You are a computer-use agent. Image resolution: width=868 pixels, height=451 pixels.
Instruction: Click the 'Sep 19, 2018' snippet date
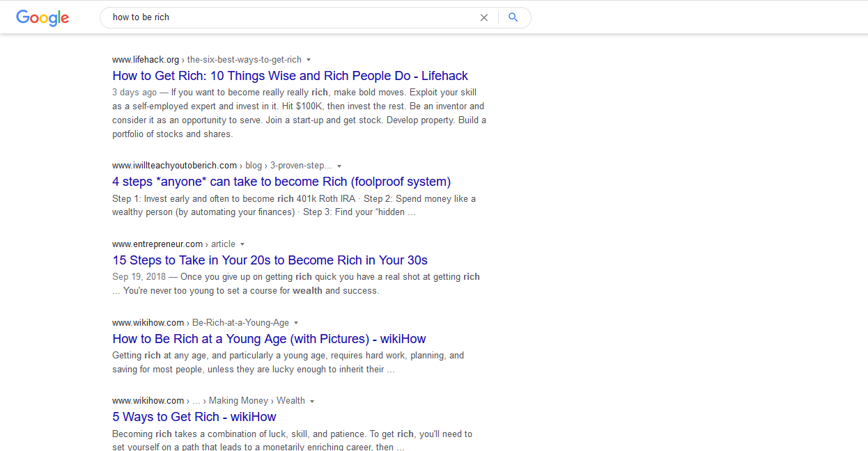(x=138, y=277)
